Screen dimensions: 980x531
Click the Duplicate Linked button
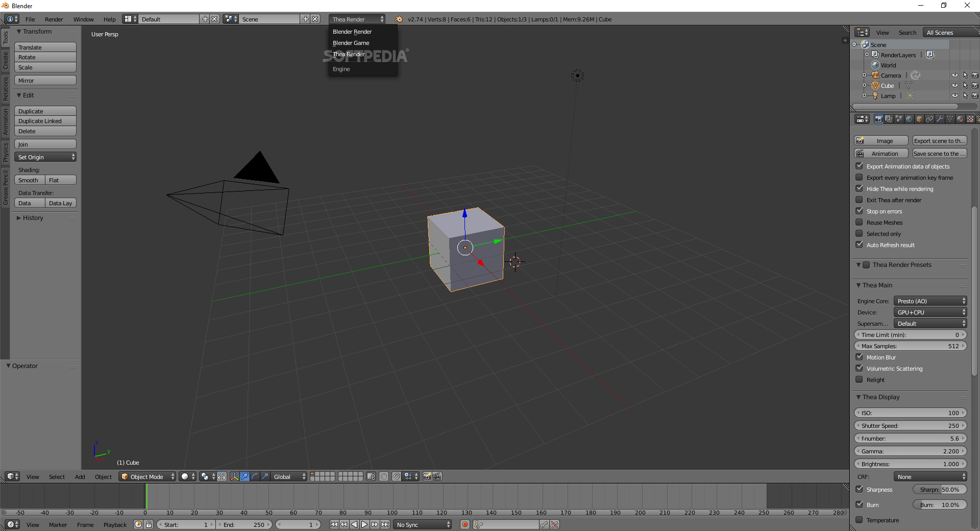click(45, 120)
